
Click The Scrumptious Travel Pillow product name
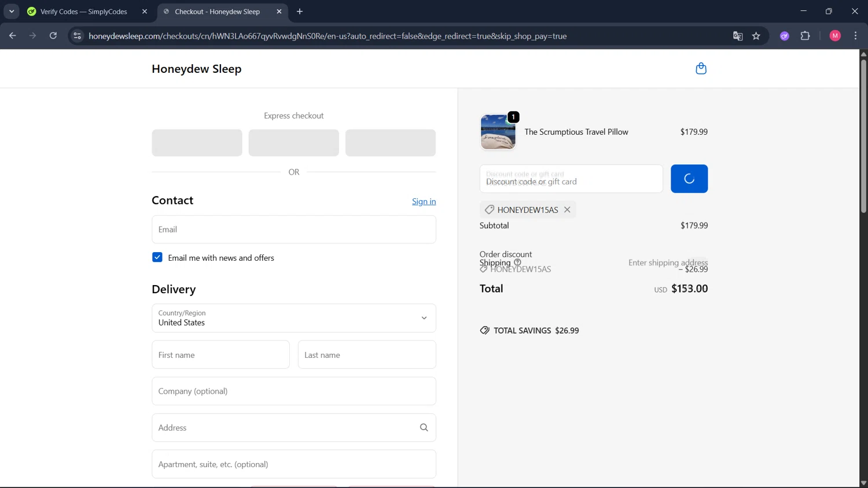click(x=576, y=132)
